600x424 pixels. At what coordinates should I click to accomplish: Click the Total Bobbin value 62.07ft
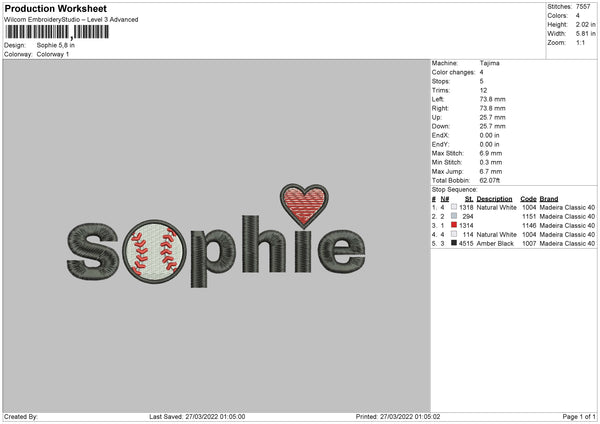[x=490, y=181]
